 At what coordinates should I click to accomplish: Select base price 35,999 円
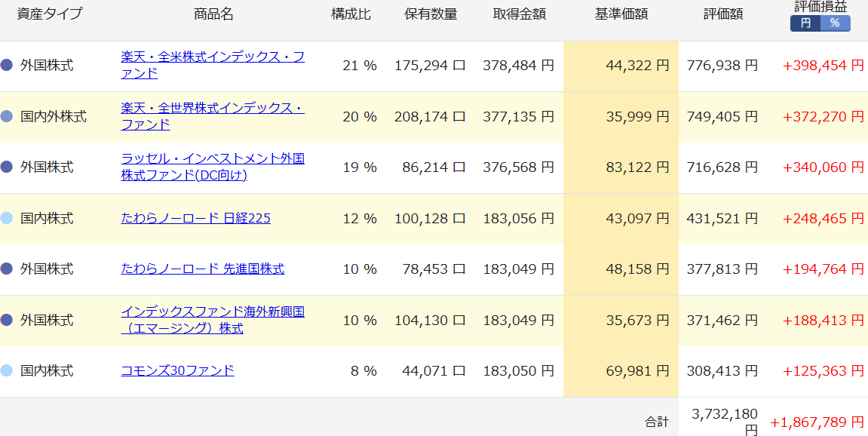pyautogui.click(x=638, y=116)
